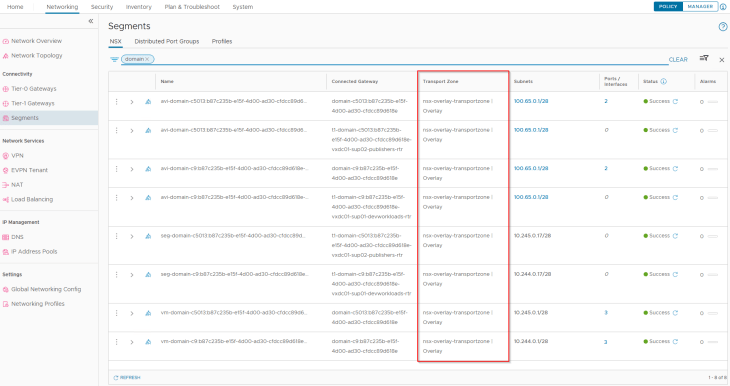Screen dimensions: 730x386
Task: Refresh status of vm-domain-c9 row
Action: (x=675, y=342)
